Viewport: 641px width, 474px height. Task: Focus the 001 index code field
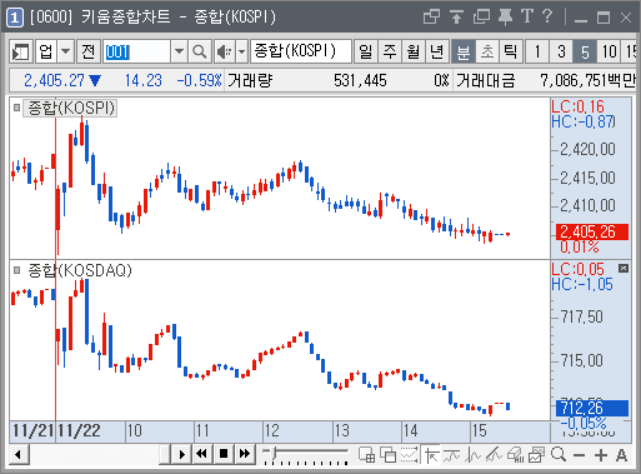click(137, 52)
